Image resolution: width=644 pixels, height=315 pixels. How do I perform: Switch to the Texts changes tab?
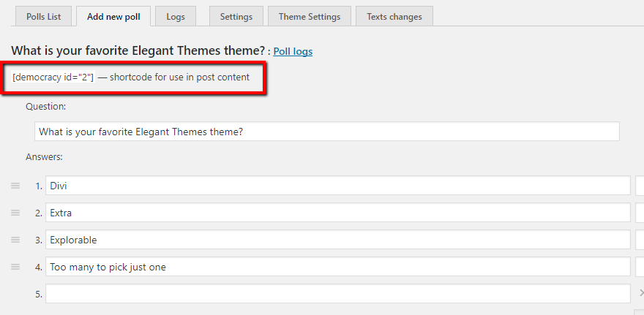pyautogui.click(x=394, y=16)
